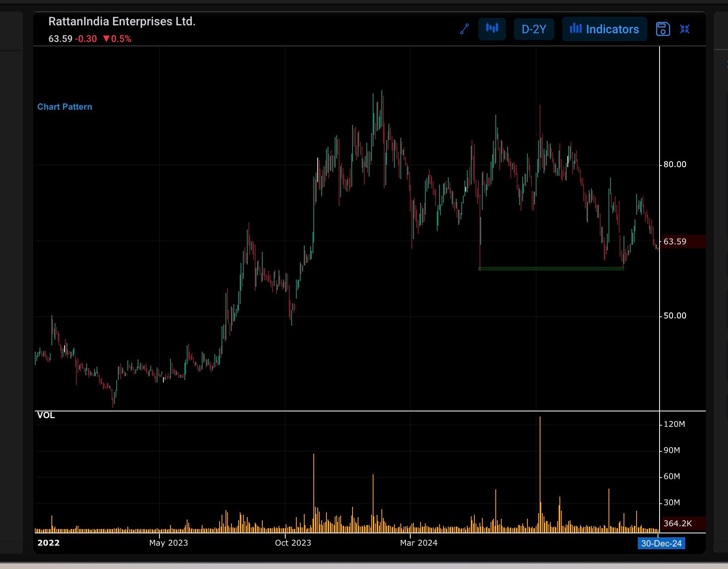Click the 90M volume axis label
728x569 pixels.
click(672, 450)
